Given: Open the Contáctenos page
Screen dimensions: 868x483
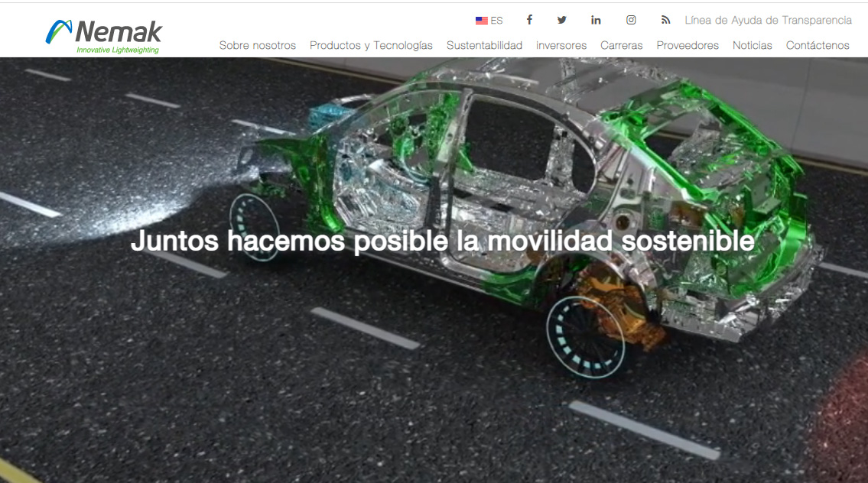Looking at the screenshot, I should [x=818, y=45].
